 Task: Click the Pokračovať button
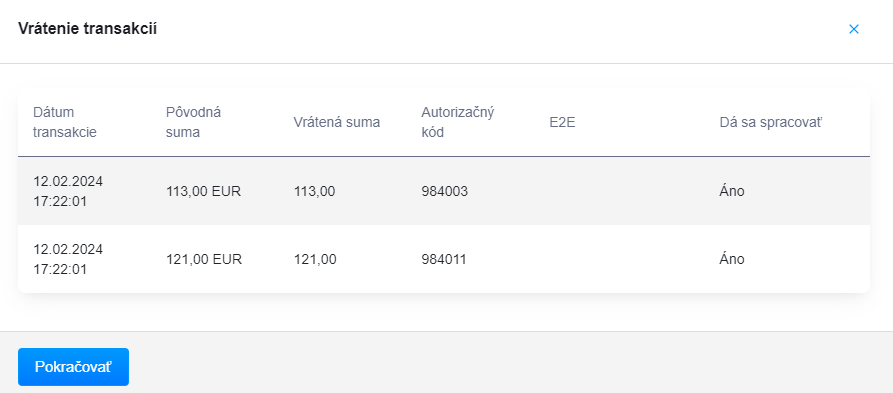click(73, 367)
